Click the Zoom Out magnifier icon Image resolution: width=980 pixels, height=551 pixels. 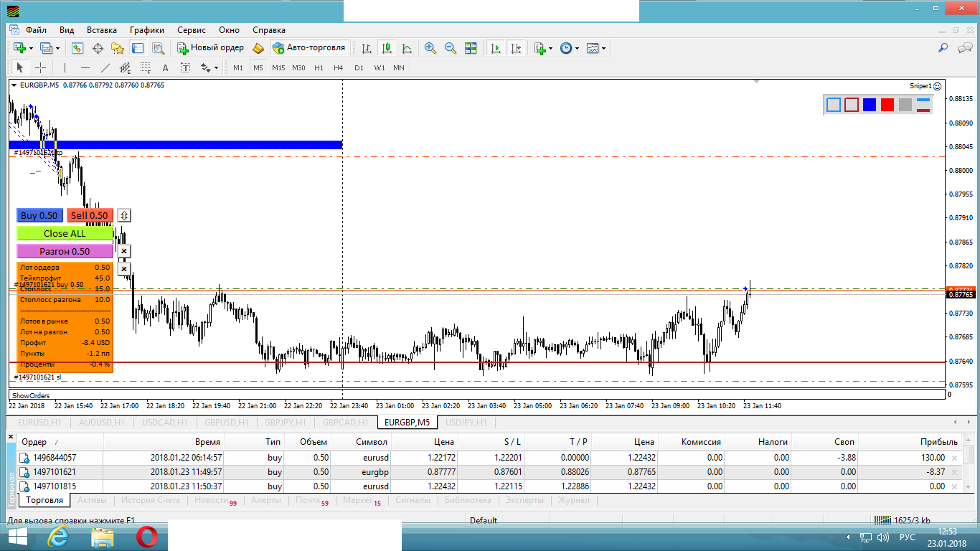coord(451,48)
